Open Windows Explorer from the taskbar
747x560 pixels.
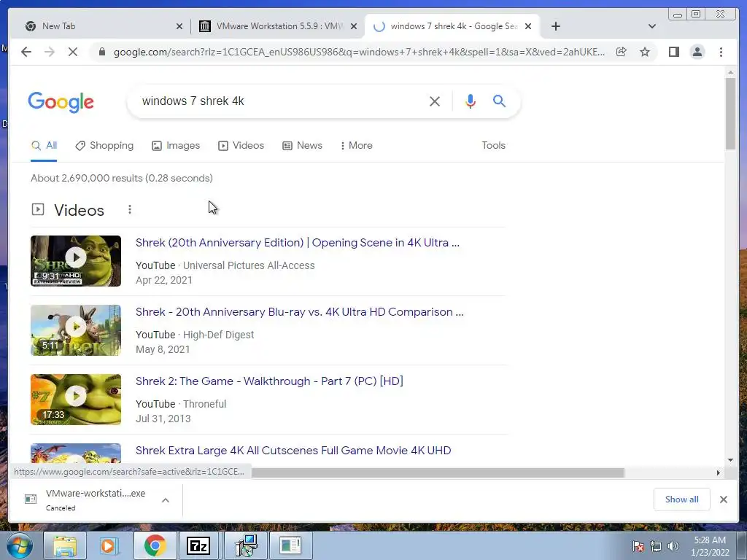(65, 545)
